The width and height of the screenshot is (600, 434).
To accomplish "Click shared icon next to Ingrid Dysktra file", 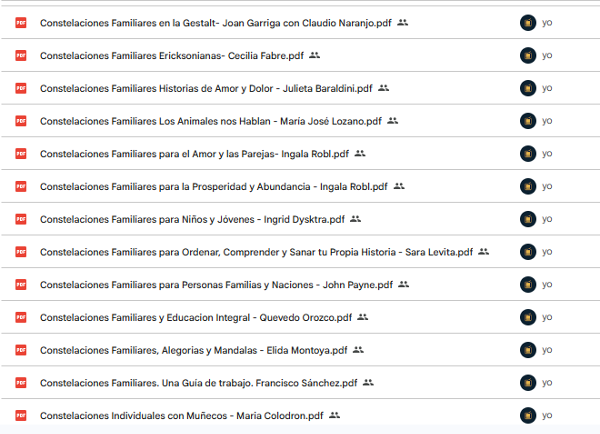I will [355, 219].
